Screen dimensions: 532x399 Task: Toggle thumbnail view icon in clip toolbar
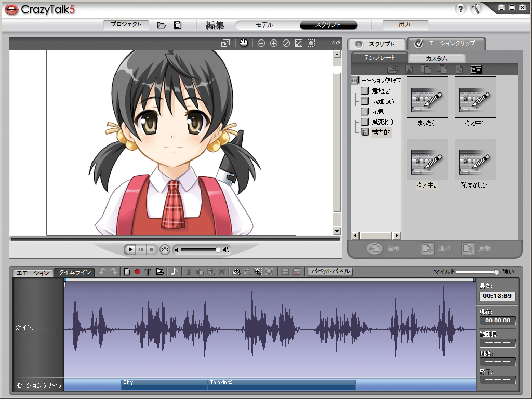tap(476, 70)
